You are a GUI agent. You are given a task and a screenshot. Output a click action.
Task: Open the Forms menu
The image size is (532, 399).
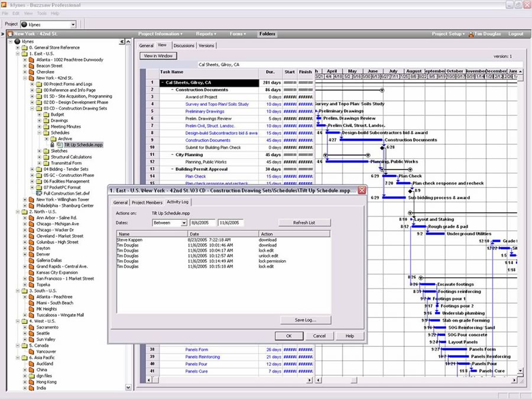click(238, 34)
